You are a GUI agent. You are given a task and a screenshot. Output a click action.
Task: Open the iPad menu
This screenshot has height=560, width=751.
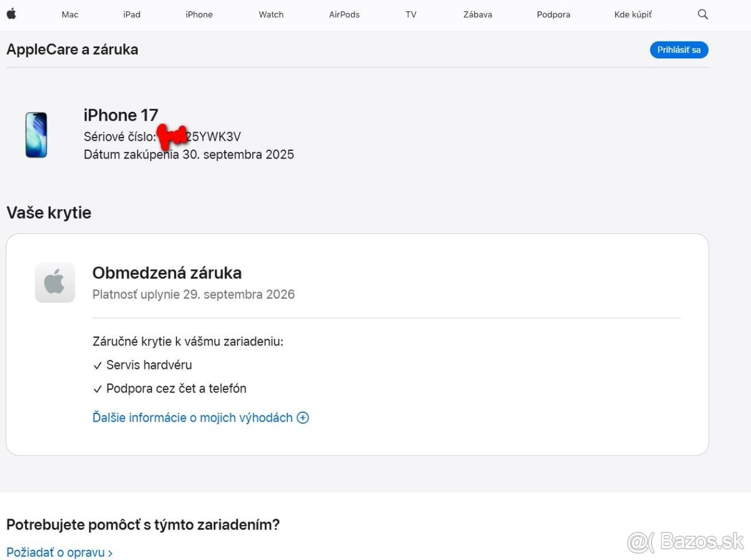(x=131, y=14)
